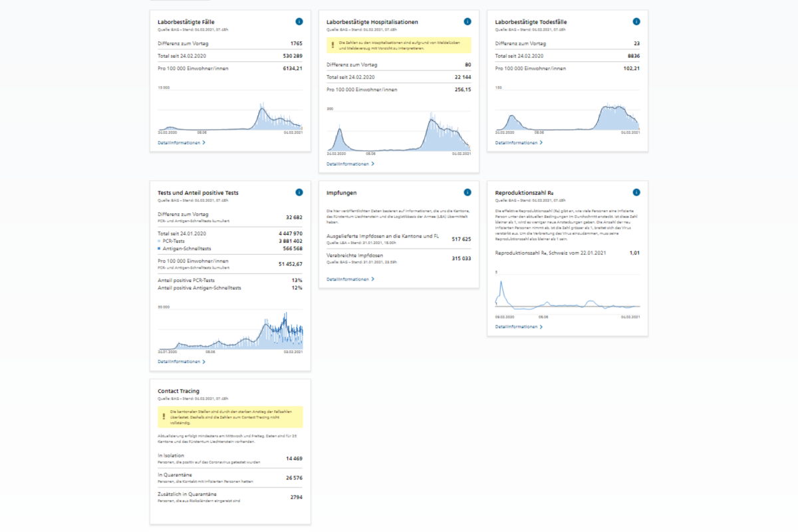Click the yellow Hospitalisationen warning notice text
Screen dimensions: 798x532
[x=400, y=45]
